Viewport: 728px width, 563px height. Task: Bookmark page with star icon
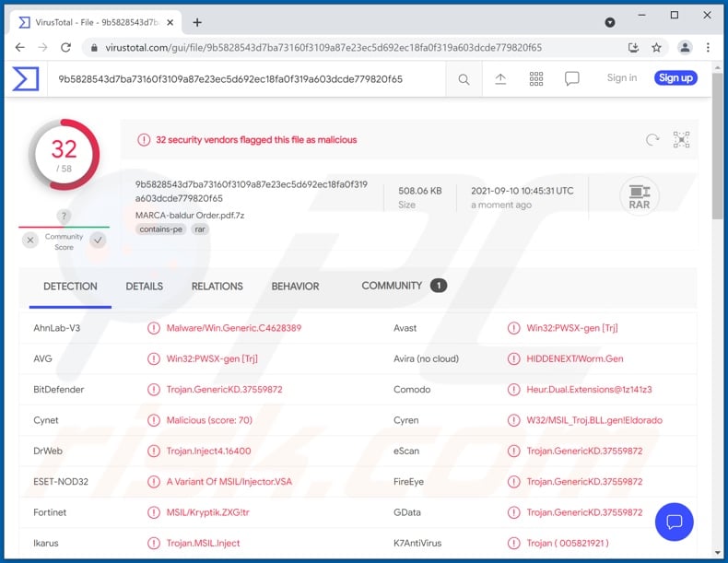(x=656, y=47)
